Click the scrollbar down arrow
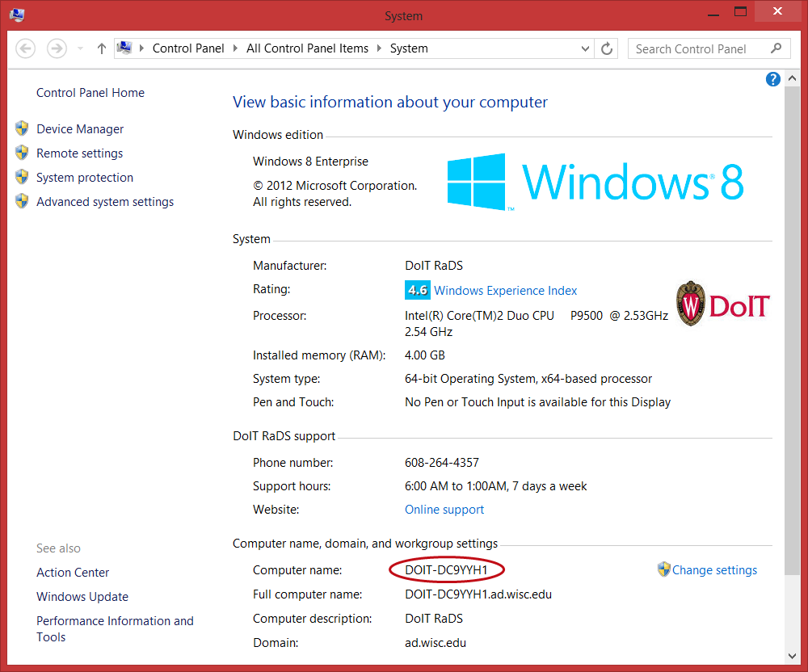This screenshot has width=808, height=672. pyautogui.click(x=792, y=656)
